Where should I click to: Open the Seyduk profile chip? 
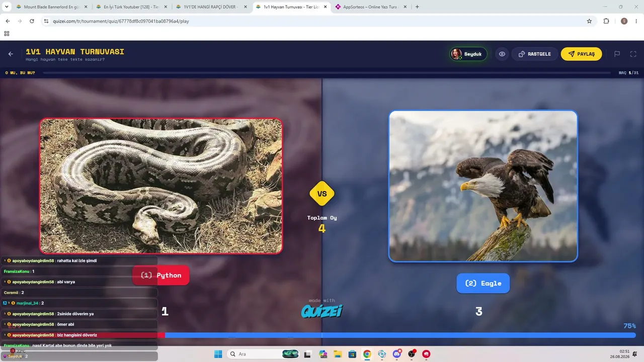pos(468,54)
